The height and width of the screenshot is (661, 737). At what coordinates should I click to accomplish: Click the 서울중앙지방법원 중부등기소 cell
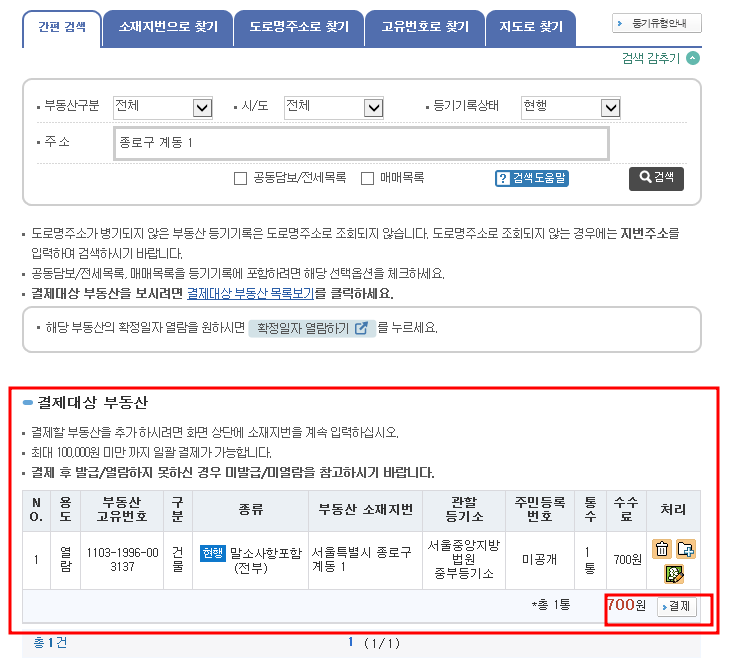tap(464, 560)
